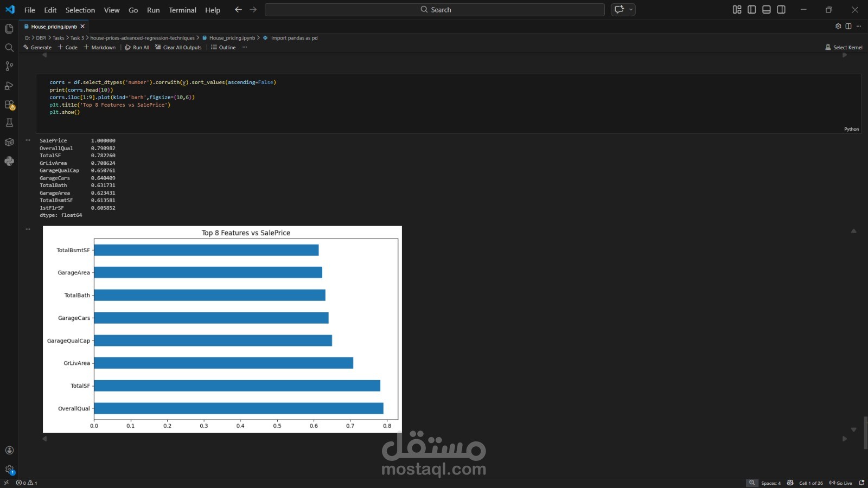The image size is (868, 488).
Task: Close the House_pricing.ipynb tab
Action: click(x=82, y=27)
